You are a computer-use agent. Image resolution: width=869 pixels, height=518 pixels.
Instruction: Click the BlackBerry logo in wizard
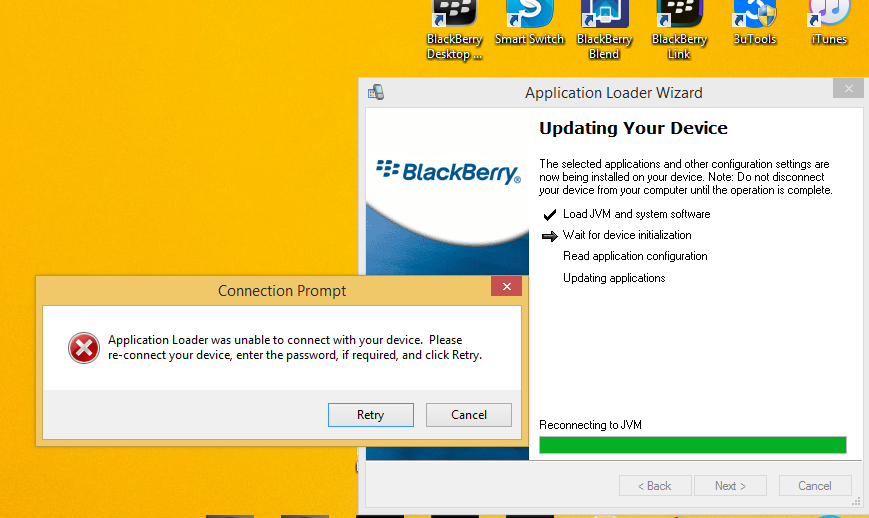(448, 171)
